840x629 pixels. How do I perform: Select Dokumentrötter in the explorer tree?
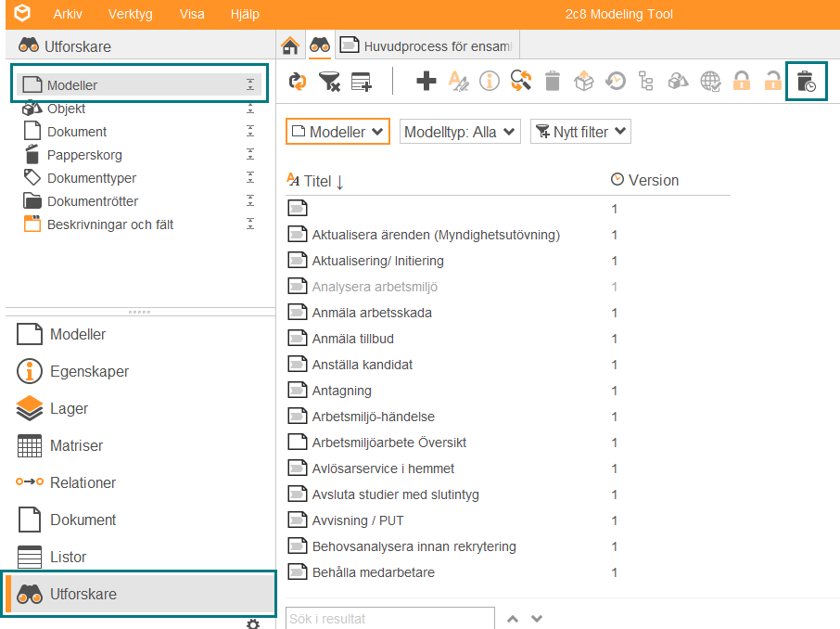coord(92,201)
